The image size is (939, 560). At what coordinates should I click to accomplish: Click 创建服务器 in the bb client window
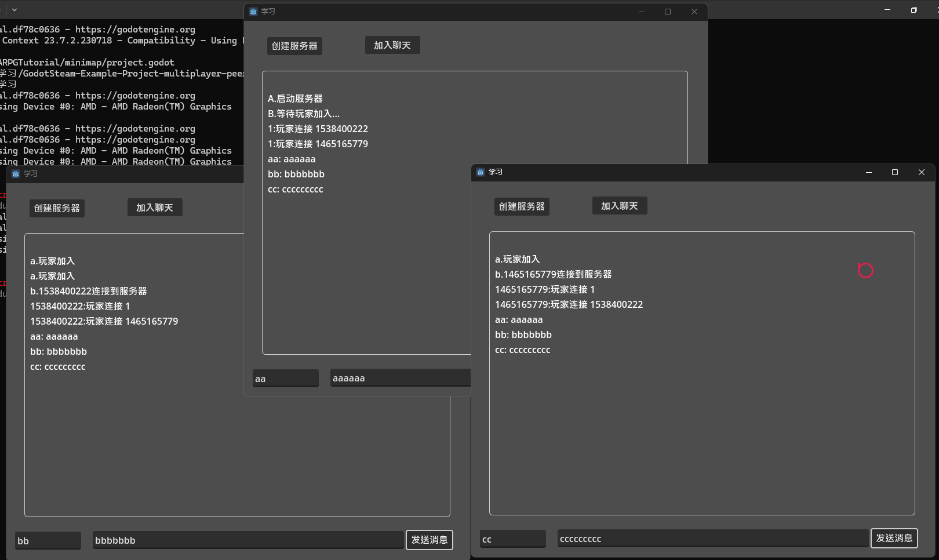(57, 208)
